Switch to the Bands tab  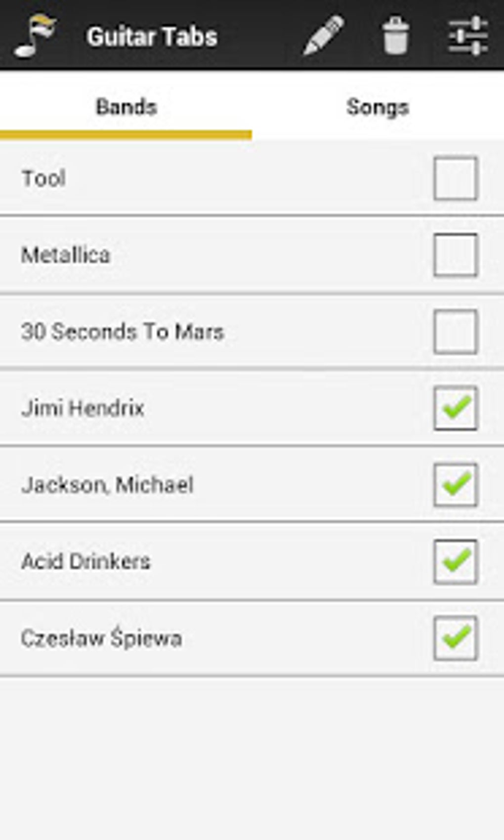126,107
